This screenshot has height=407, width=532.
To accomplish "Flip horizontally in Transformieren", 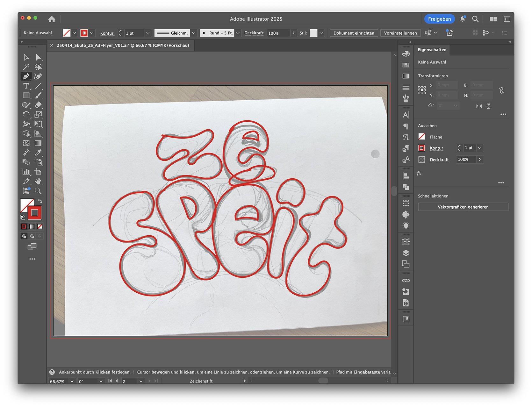I will (479, 106).
